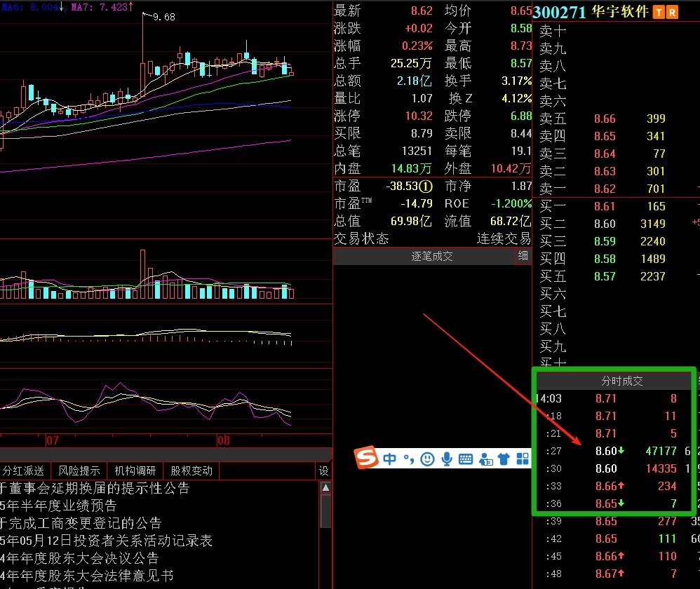The height and width of the screenshot is (589, 700).
Task: Open 董事会延期换届的提示性公告 announcement
Action: click(95, 488)
